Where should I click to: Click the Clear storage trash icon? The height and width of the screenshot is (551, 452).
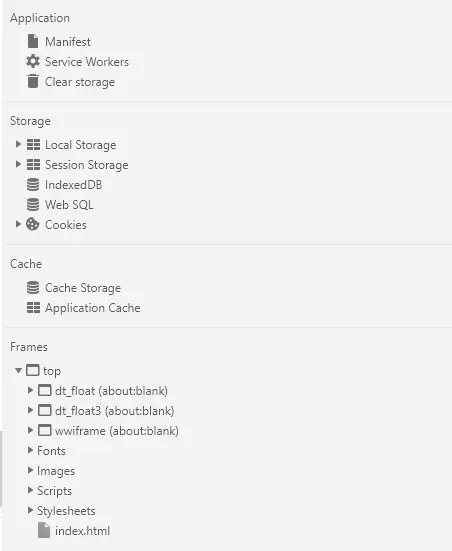33,81
